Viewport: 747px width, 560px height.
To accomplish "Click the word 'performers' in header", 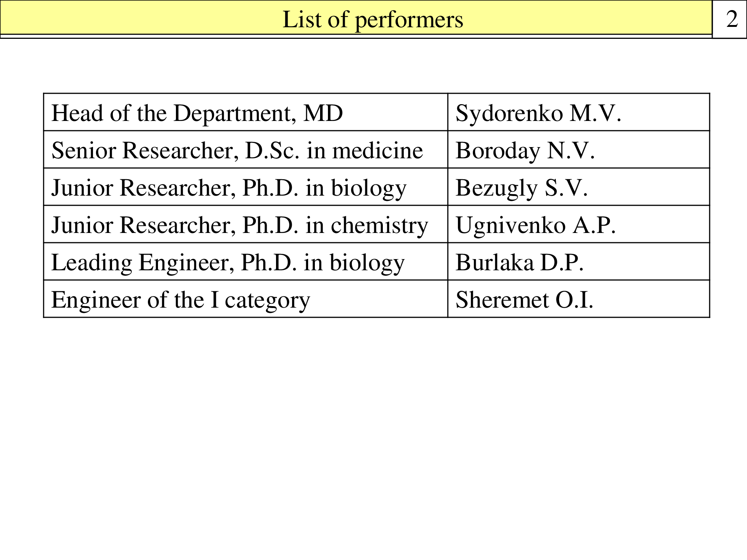I will coord(409,21).
